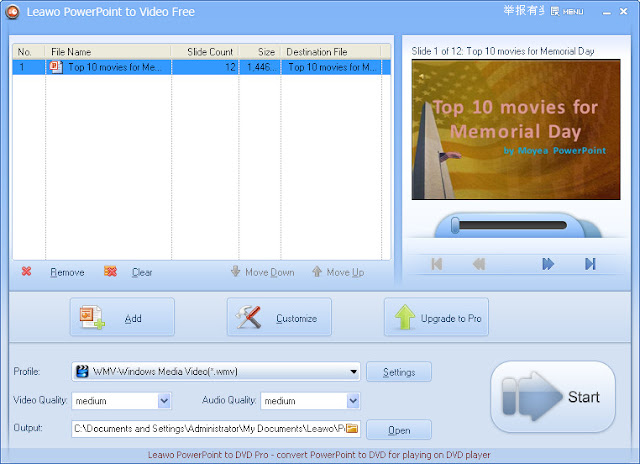Click the slide preview slider handle
Image resolution: width=640 pixels, height=464 pixels.
[455, 225]
